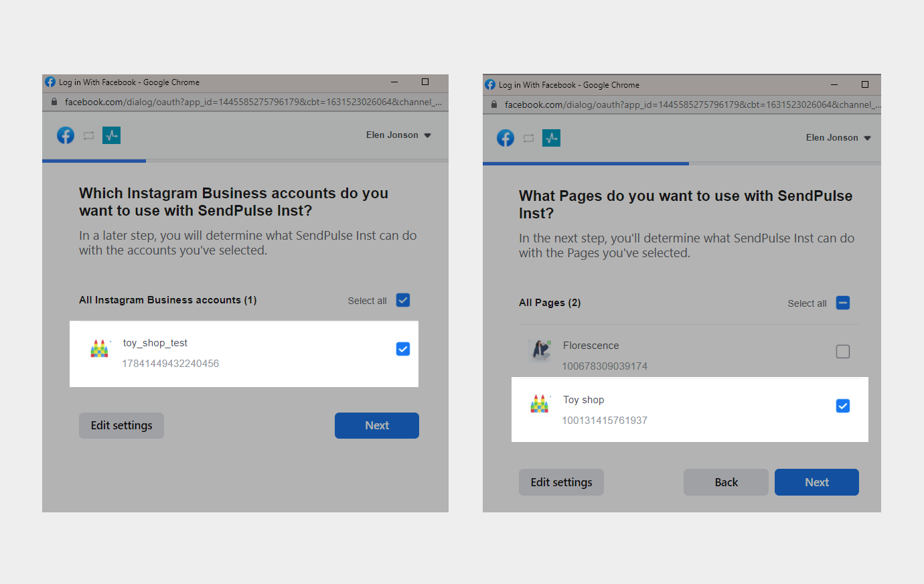Image resolution: width=924 pixels, height=584 pixels.
Task: Click Facebook logo in Pages dialog
Action: point(506,138)
